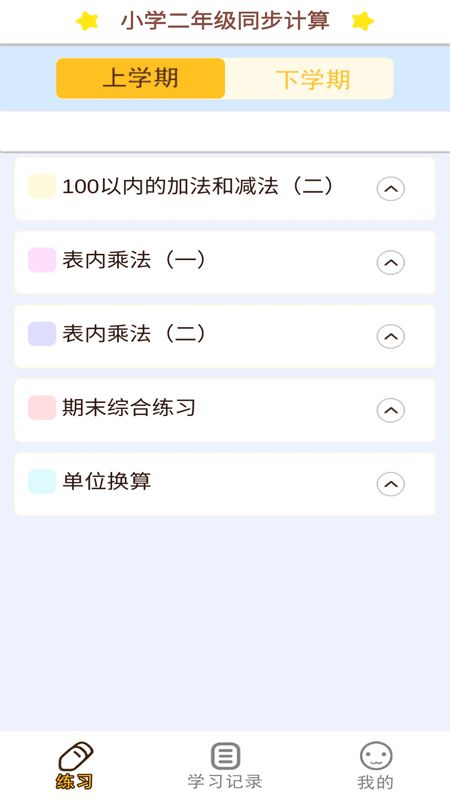Image resolution: width=450 pixels, height=800 pixels.
Task: Click the right yellow star icon
Action: tap(363, 21)
